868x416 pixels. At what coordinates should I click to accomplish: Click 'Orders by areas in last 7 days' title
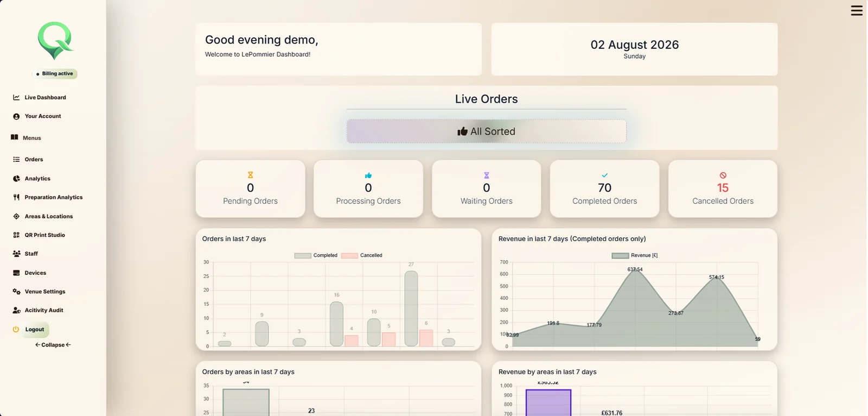248,372
